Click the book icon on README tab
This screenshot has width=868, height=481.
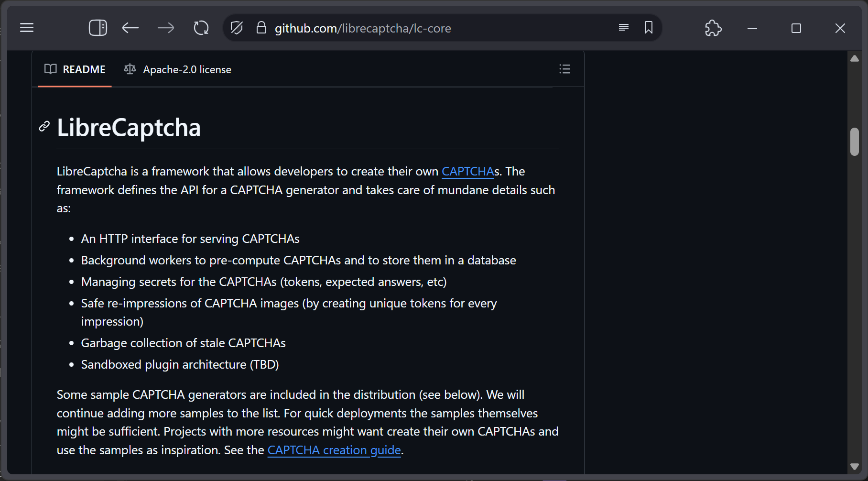point(50,69)
